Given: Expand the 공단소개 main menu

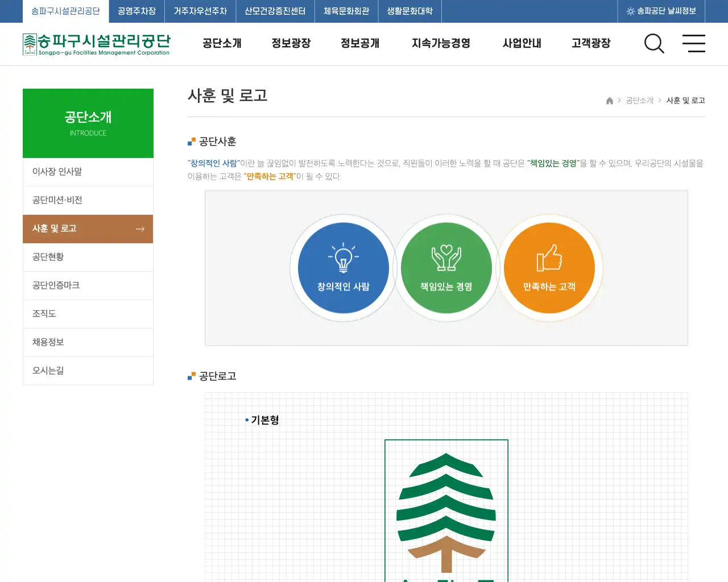Looking at the screenshot, I should click(x=222, y=43).
